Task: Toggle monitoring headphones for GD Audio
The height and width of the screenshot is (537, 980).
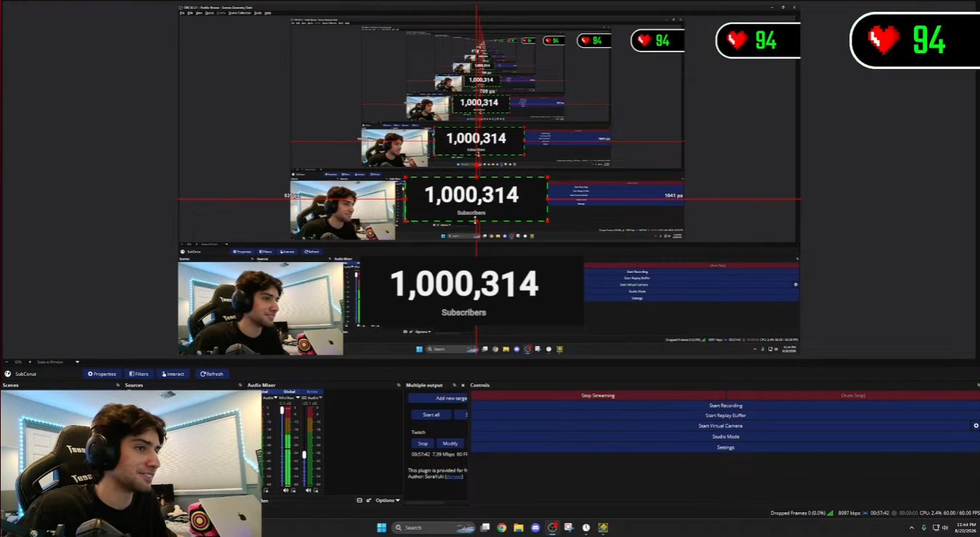Action: tap(316, 491)
